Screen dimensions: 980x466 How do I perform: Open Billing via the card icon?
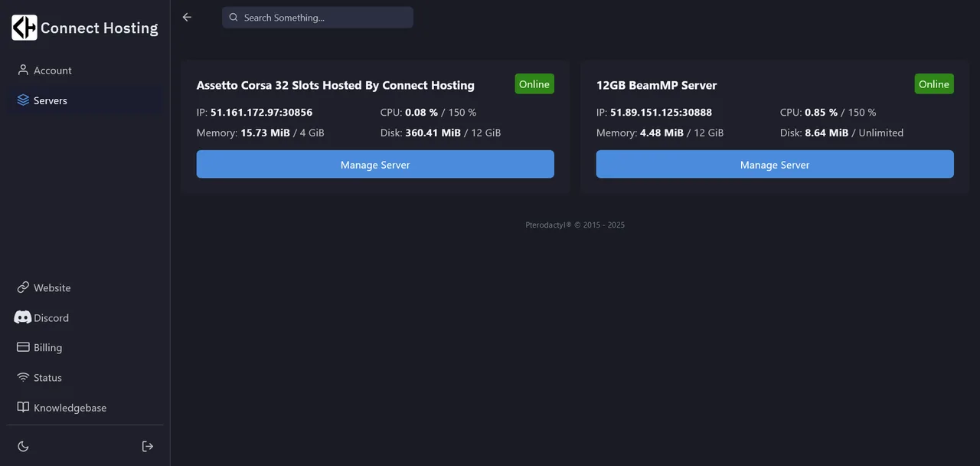pyautogui.click(x=22, y=347)
